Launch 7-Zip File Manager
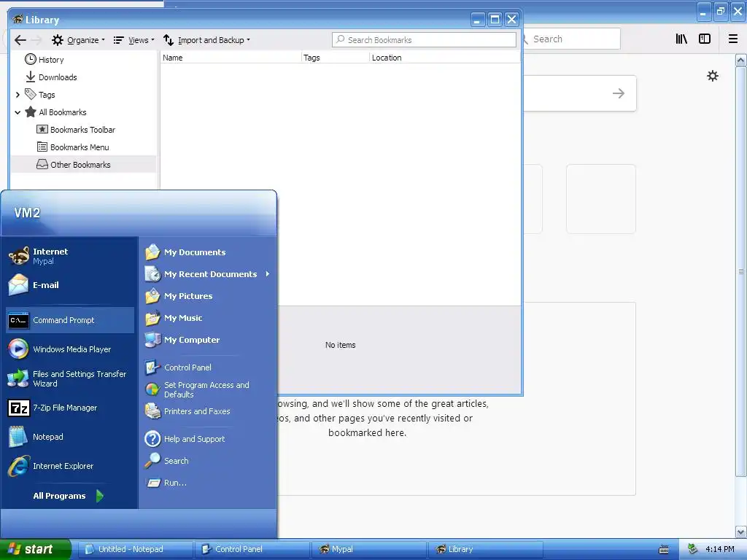The width and height of the screenshot is (747, 560). [70, 408]
